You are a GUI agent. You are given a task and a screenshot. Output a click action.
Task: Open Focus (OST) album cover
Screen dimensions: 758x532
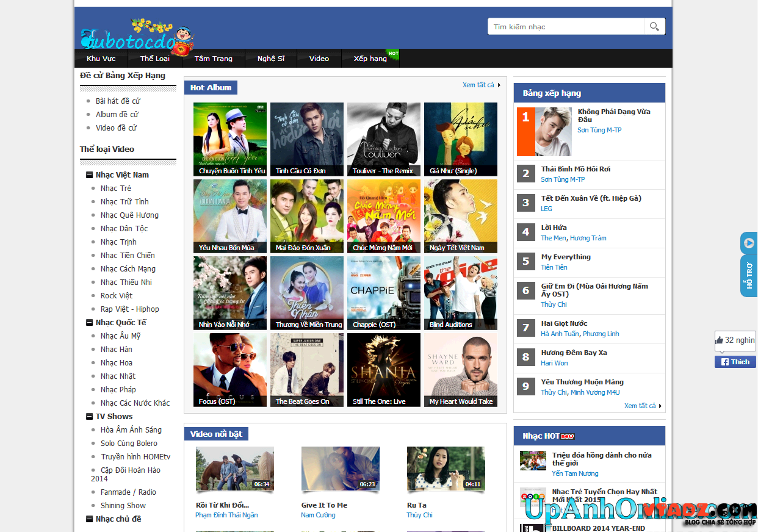[230, 370]
